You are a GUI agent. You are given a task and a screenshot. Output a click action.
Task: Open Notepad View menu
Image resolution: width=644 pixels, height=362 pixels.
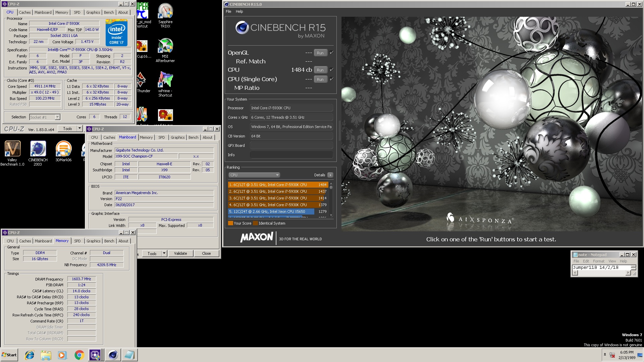click(x=612, y=261)
